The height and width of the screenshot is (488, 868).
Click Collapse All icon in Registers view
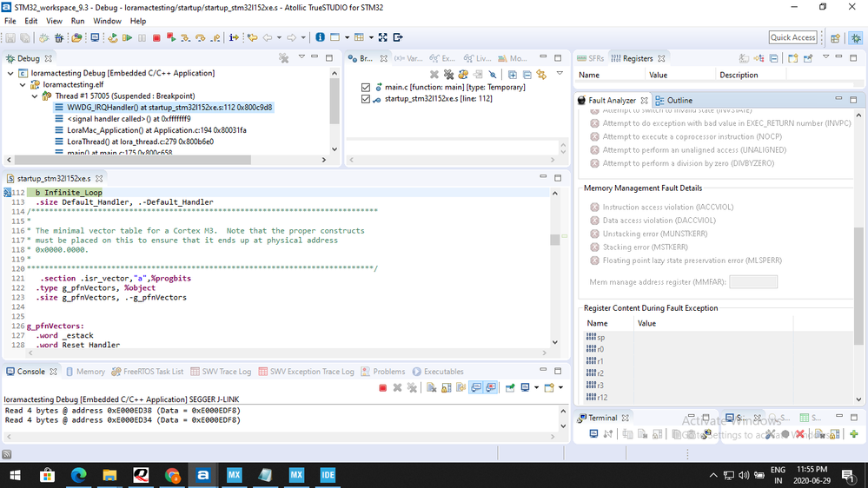coord(774,58)
